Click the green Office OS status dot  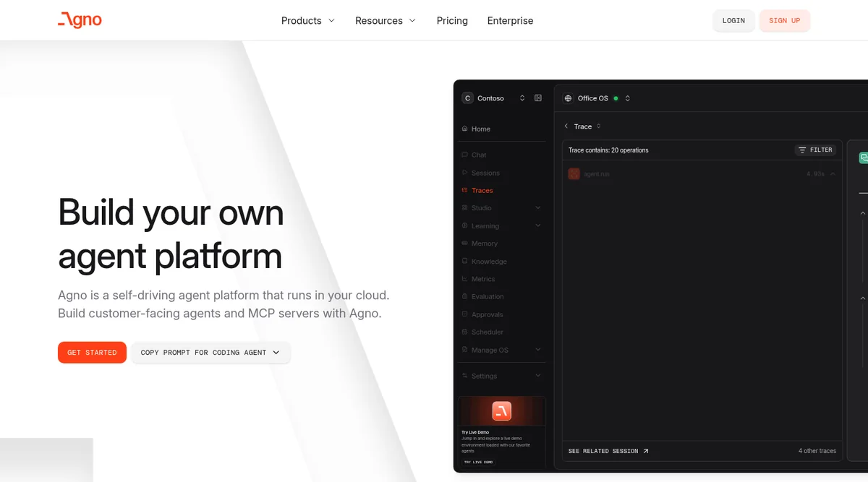(x=616, y=98)
